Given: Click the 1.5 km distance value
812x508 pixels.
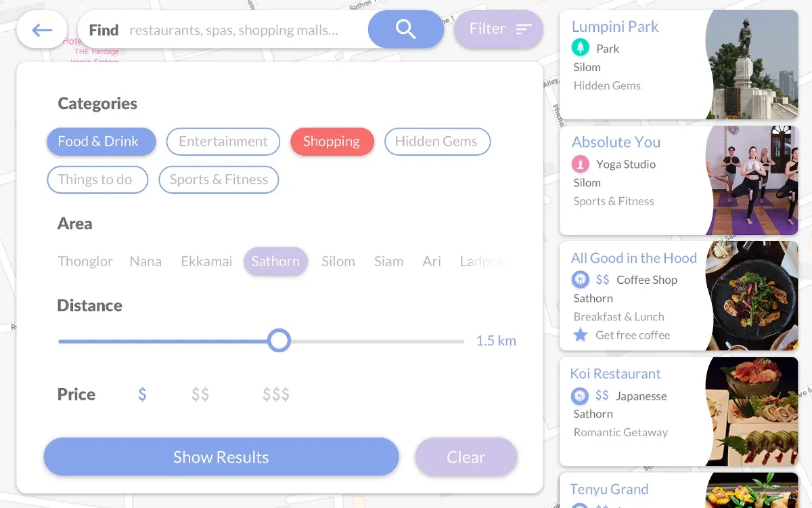Looking at the screenshot, I should pos(496,341).
